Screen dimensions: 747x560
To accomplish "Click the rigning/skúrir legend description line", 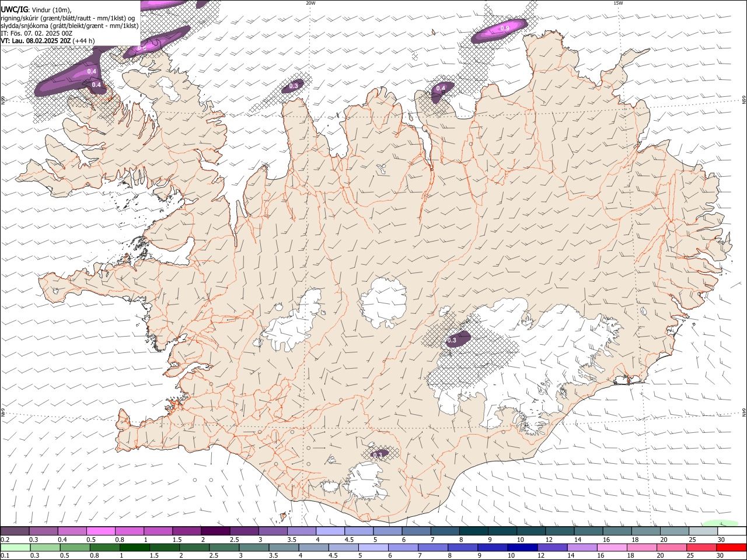I will [68, 17].
